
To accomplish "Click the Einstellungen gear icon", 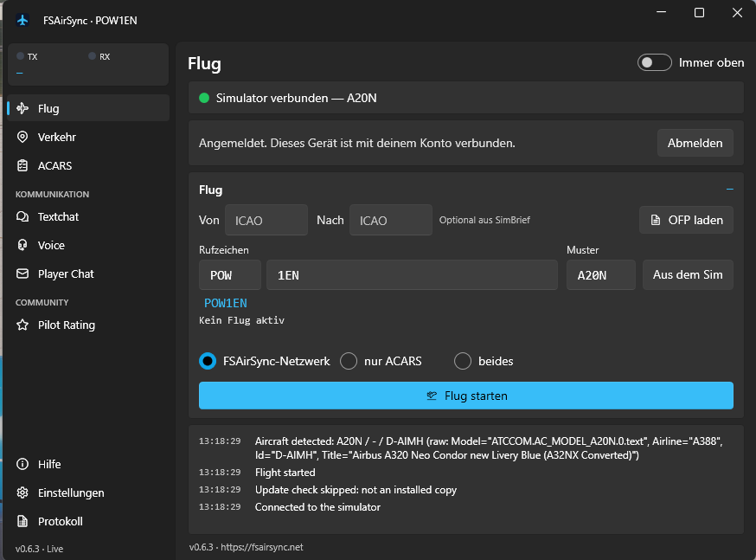I will (x=22, y=492).
